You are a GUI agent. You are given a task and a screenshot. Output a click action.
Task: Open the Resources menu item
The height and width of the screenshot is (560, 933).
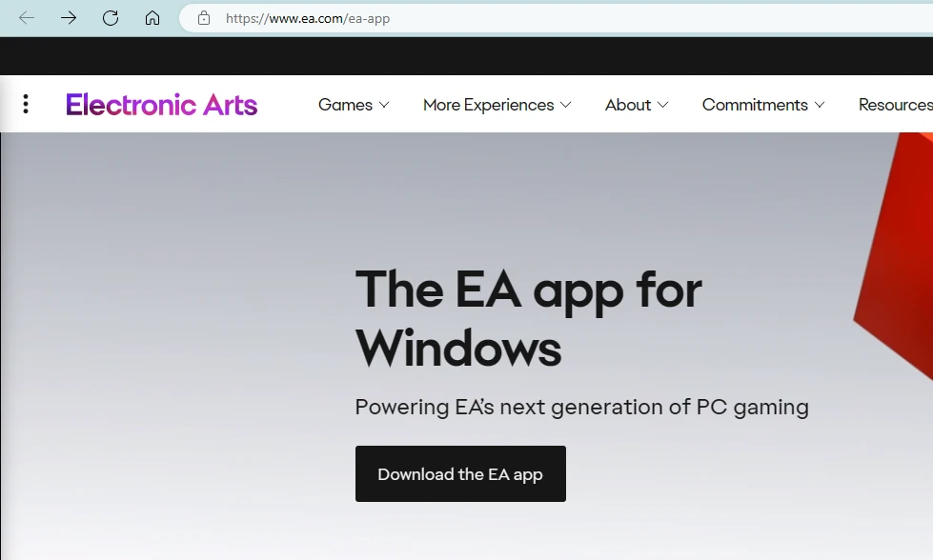point(896,105)
